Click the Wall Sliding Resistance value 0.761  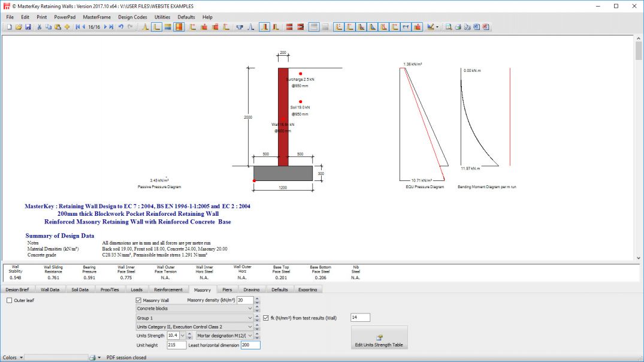(x=53, y=277)
